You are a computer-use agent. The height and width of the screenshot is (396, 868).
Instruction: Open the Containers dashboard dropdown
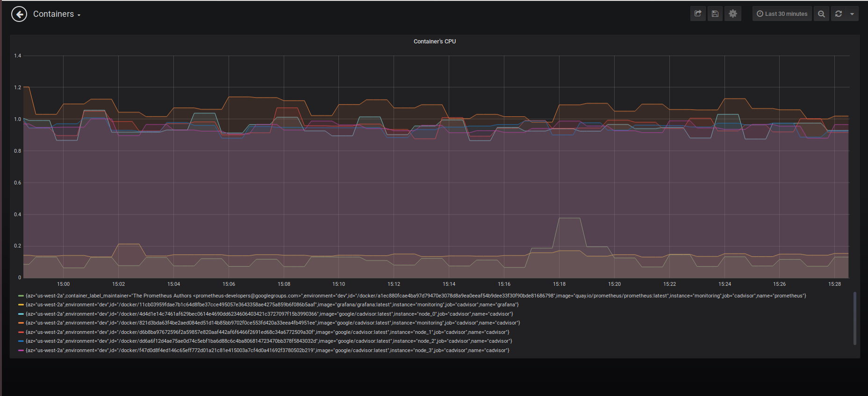[57, 14]
